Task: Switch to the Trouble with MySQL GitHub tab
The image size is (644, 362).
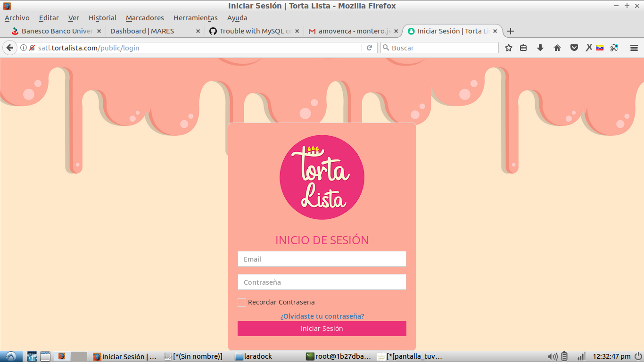Action: (x=255, y=31)
